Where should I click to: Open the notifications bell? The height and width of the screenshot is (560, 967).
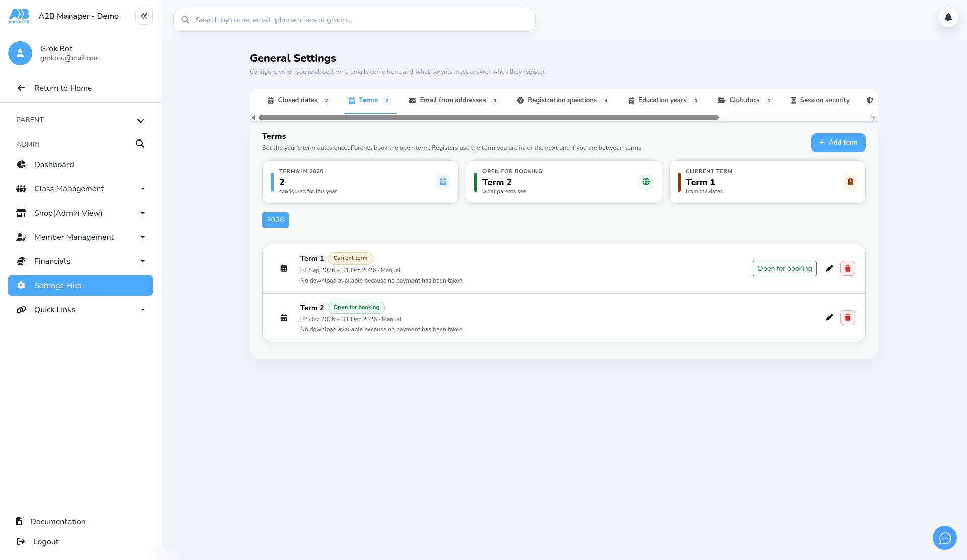[948, 17]
